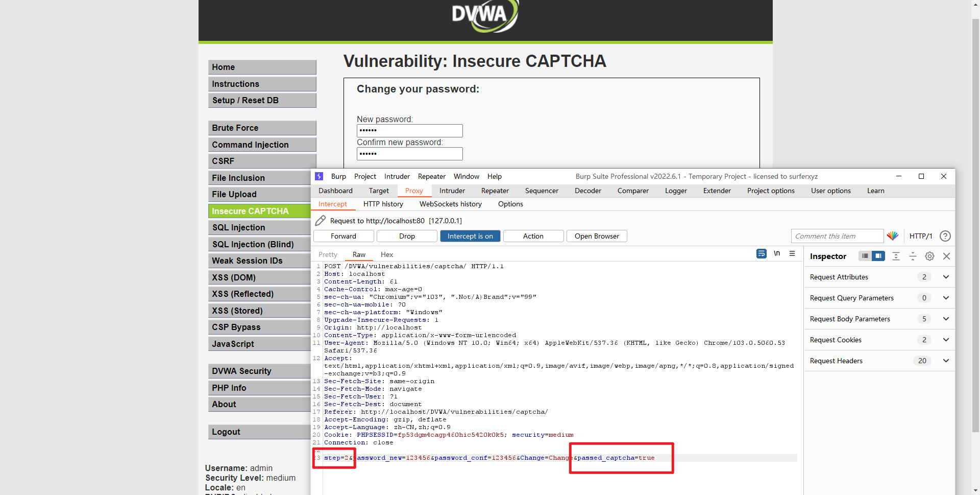Click the New password field on DVWA page
980x495 pixels.
coord(409,131)
